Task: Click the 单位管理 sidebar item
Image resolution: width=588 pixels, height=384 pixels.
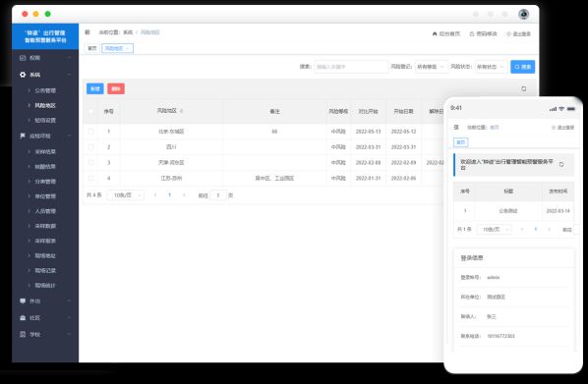Action: (x=45, y=196)
